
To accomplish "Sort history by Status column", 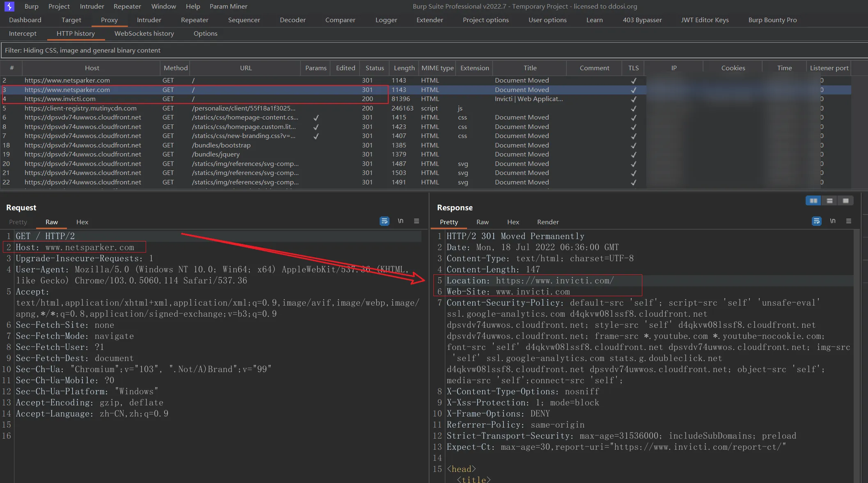I will click(374, 68).
